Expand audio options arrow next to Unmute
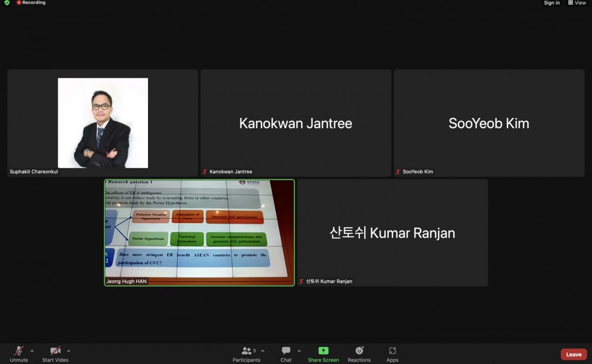The width and height of the screenshot is (592, 364). click(x=32, y=351)
